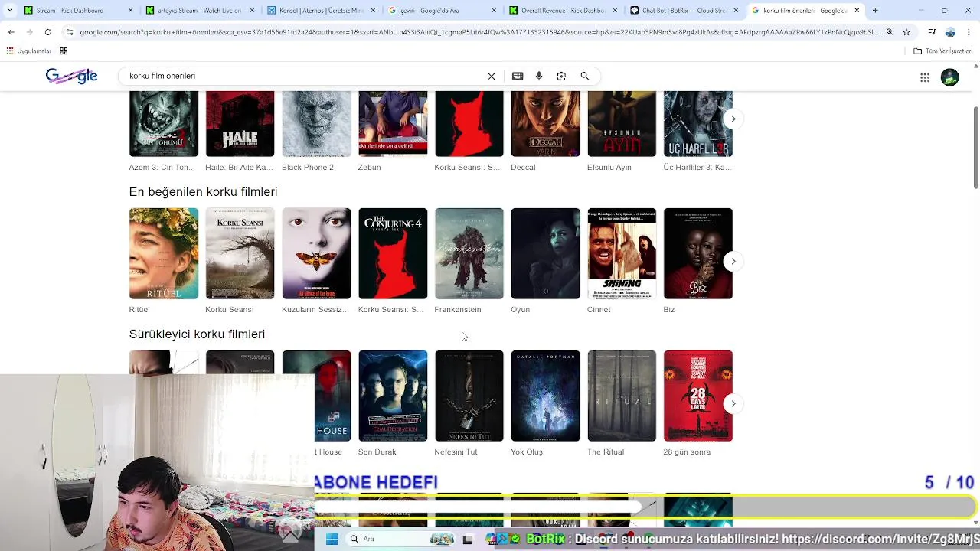Close the korku film önerileri tab
The image size is (980, 551).
857,11
